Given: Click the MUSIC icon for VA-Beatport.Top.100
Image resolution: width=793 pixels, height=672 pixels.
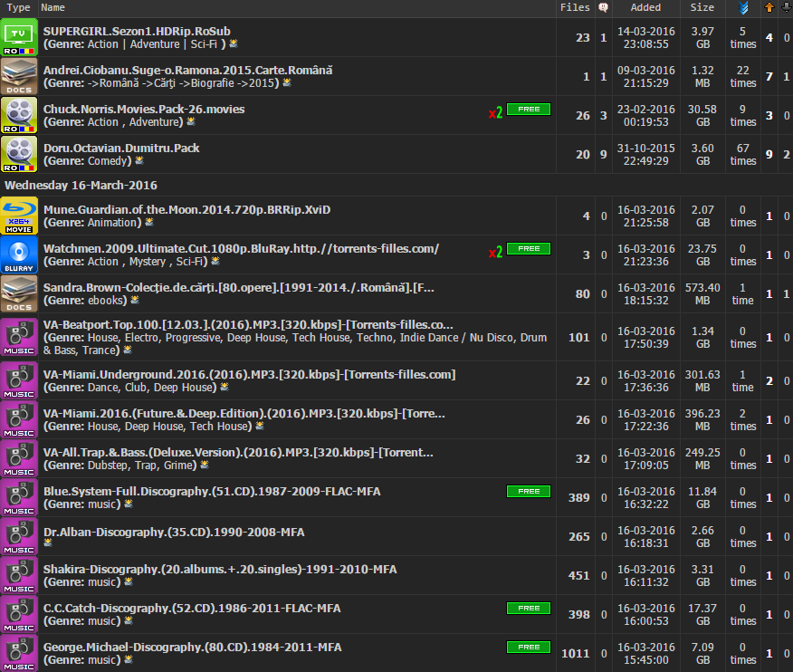Looking at the screenshot, I should [19, 337].
